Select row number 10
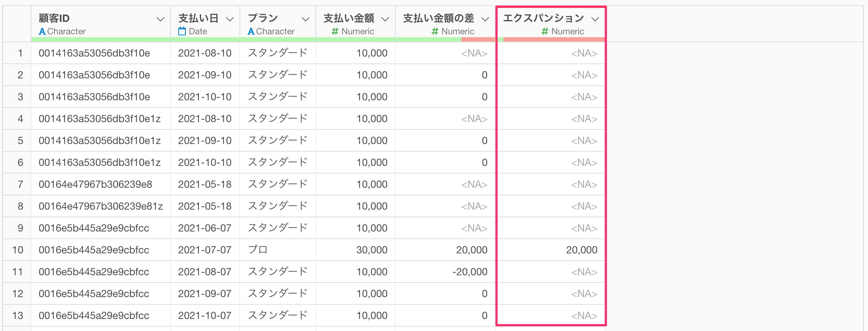Screen dimensions: 868x331 [x=18, y=250]
